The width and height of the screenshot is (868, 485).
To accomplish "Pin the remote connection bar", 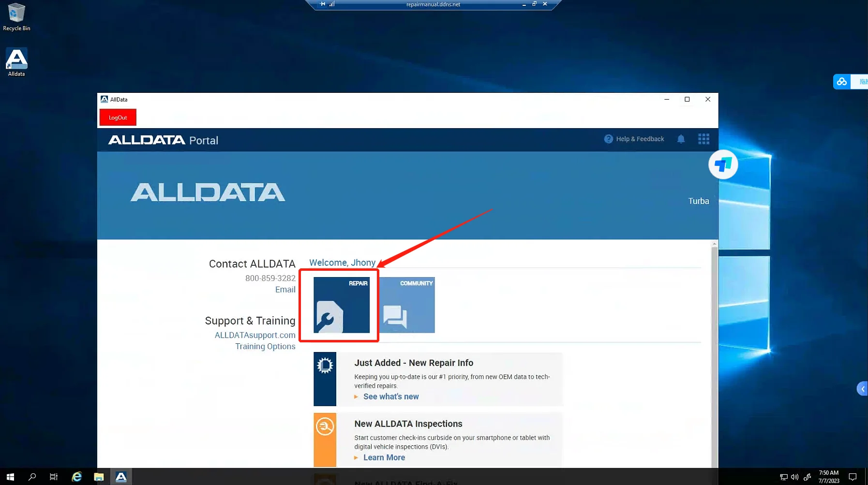I will click(x=323, y=4).
